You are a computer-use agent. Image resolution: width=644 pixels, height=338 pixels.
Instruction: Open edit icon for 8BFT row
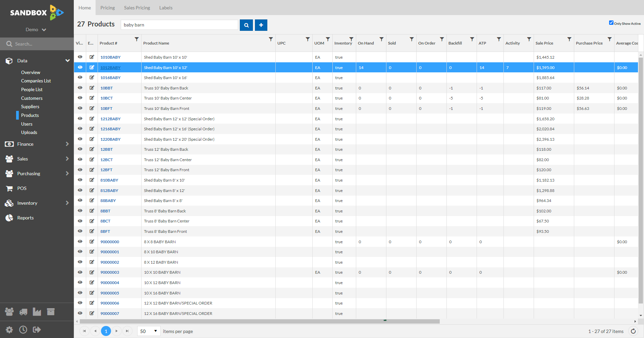coord(92,231)
